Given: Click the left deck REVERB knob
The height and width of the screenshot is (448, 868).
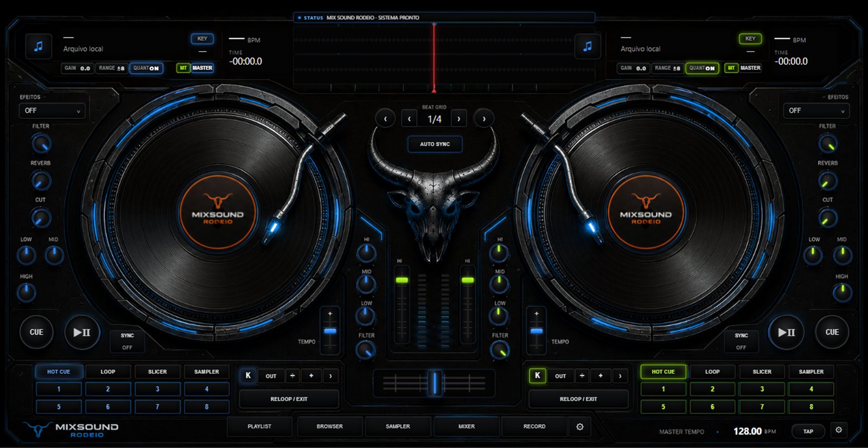Looking at the screenshot, I should [x=41, y=181].
